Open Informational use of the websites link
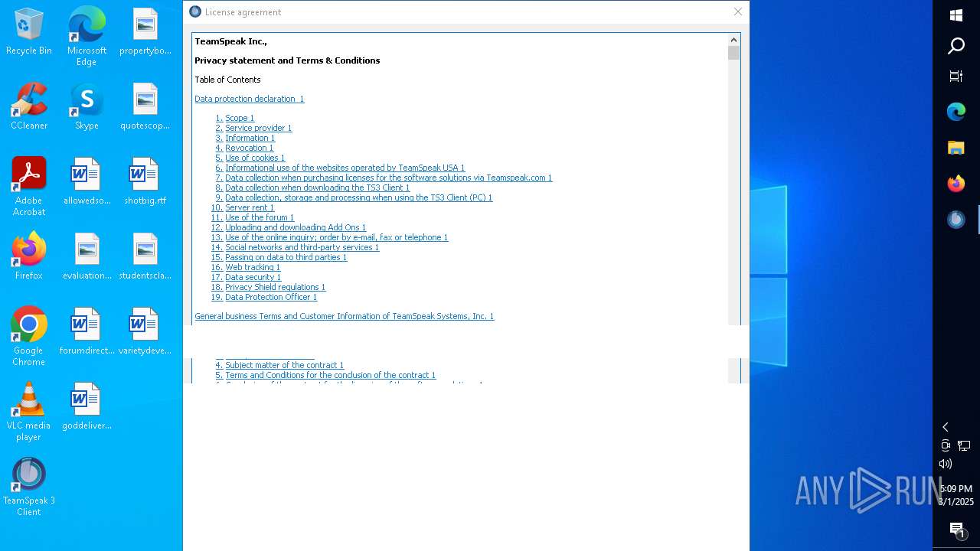Screen dimensions: 980x551 (345, 168)
